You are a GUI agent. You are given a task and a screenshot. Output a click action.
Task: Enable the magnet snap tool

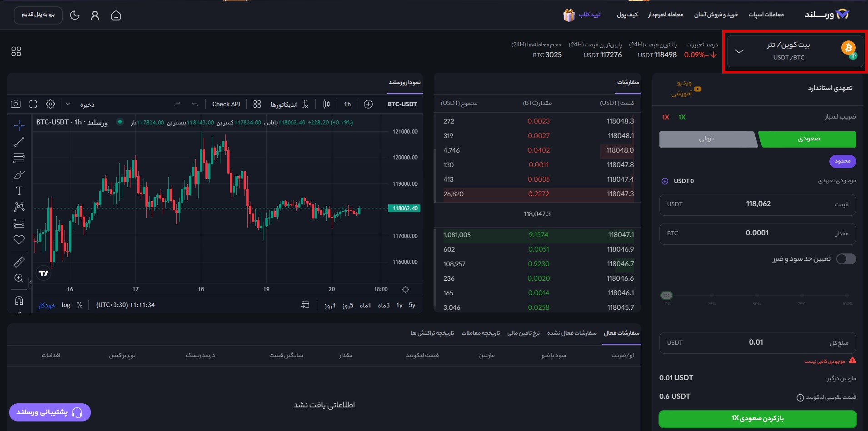[x=19, y=301]
